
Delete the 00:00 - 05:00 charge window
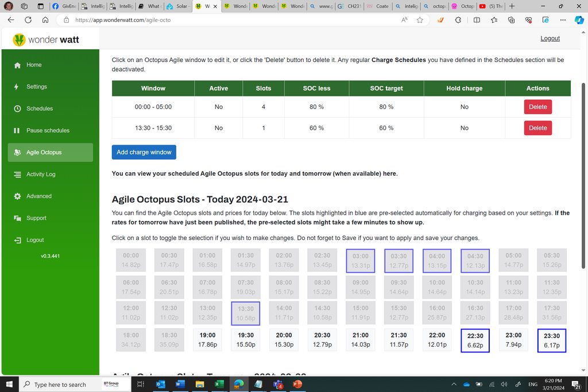click(x=537, y=107)
